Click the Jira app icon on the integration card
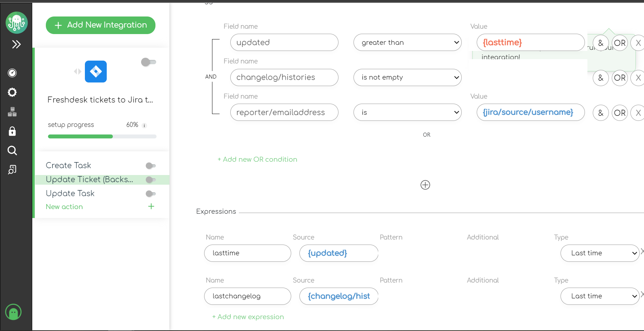This screenshot has width=644, height=331. [95, 71]
